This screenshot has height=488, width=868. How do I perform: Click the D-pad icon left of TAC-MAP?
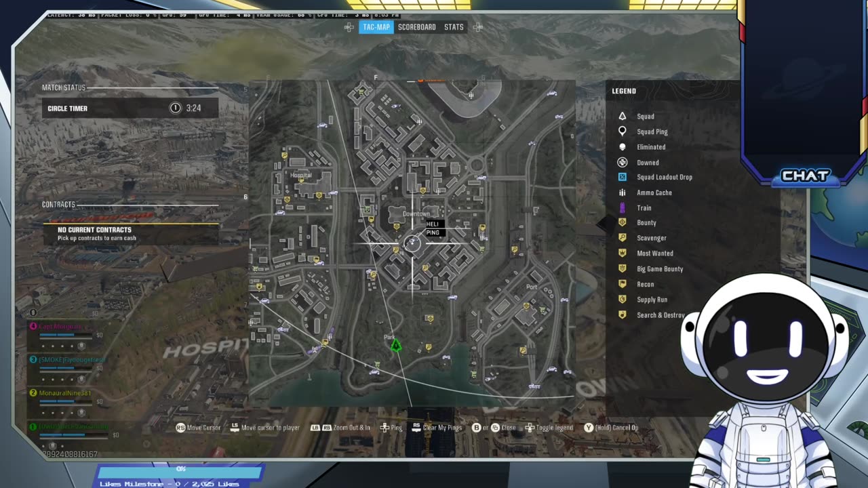[349, 27]
